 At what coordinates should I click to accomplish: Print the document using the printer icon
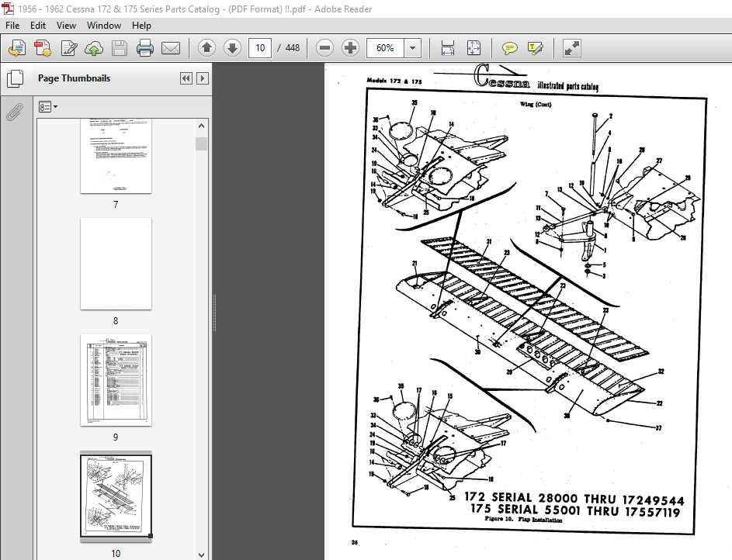[x=144, y=48]
